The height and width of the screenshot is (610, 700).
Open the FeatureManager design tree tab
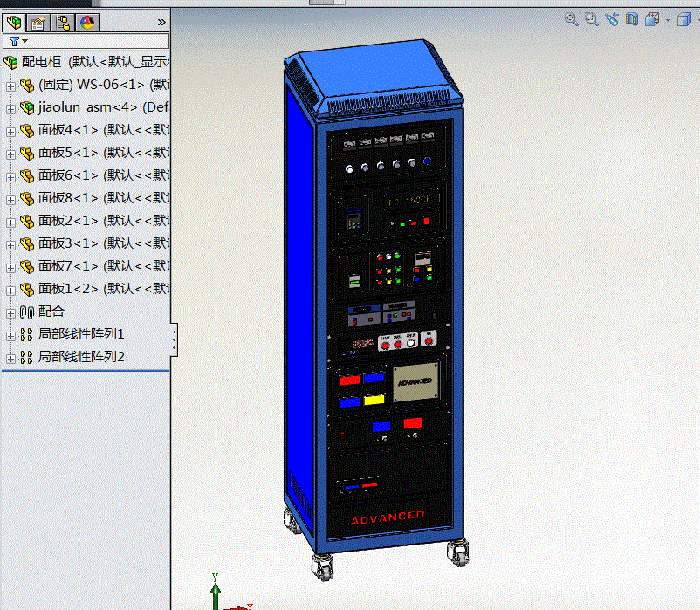[x=15, y=23]
